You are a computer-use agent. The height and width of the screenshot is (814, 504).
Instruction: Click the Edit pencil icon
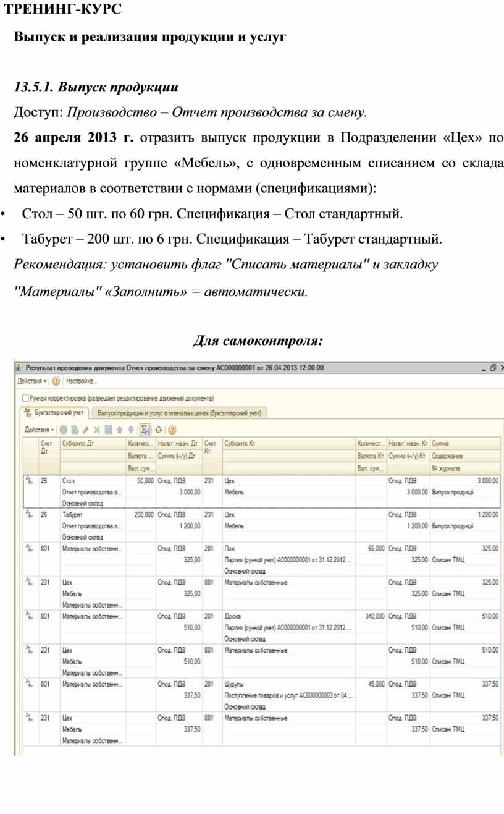coord(86,430)
